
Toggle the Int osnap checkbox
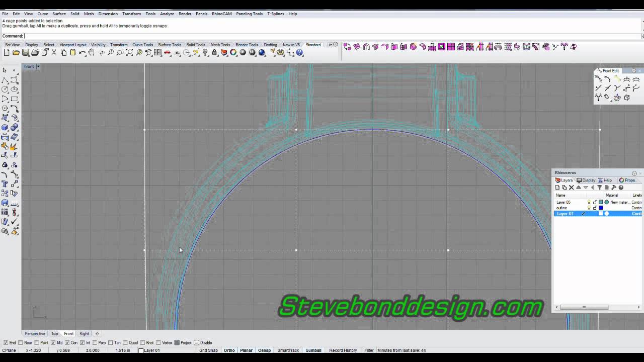pos(83,343)
